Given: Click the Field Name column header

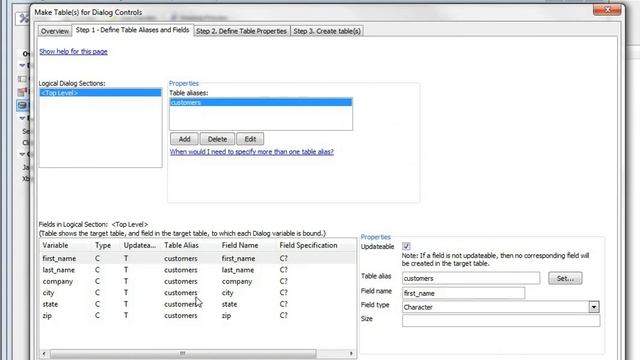Looking at the screenshot, I should [240, 245].
